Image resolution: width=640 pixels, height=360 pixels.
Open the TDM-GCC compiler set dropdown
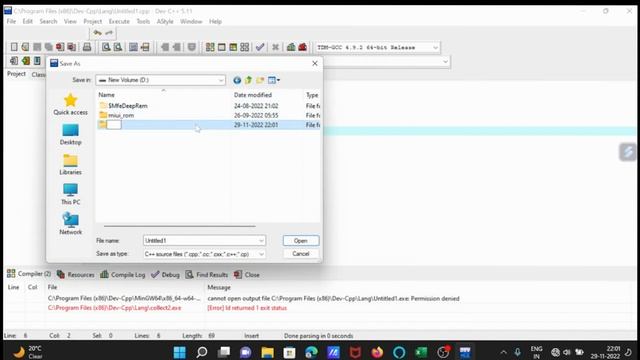(435, 48)
